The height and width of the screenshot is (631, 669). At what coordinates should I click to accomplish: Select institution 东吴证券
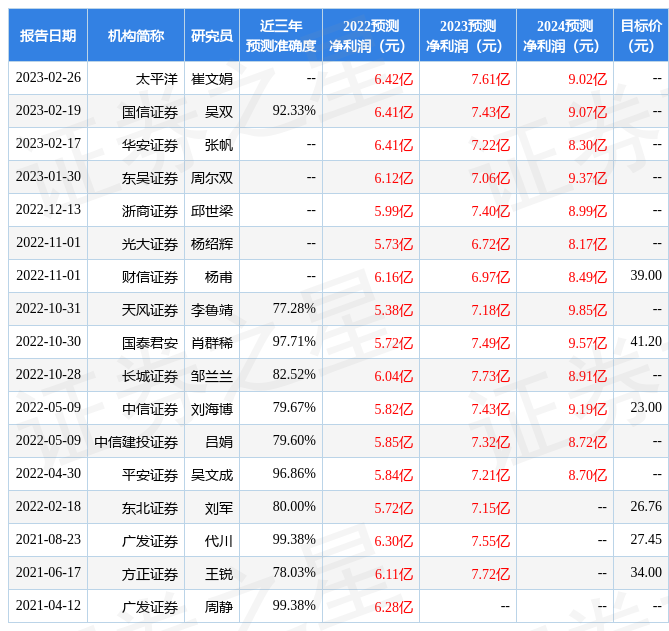tap(150, 178)
